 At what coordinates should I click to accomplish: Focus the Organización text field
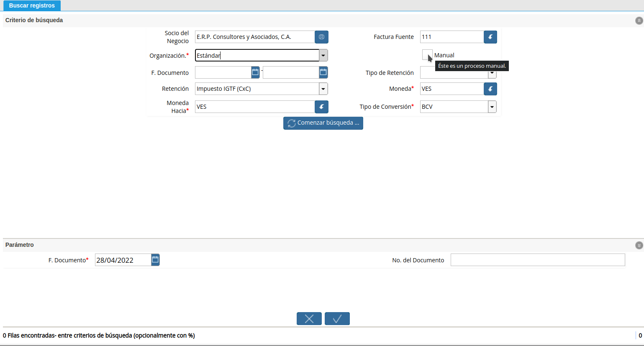pyautogui.click(x=257, y=55)
